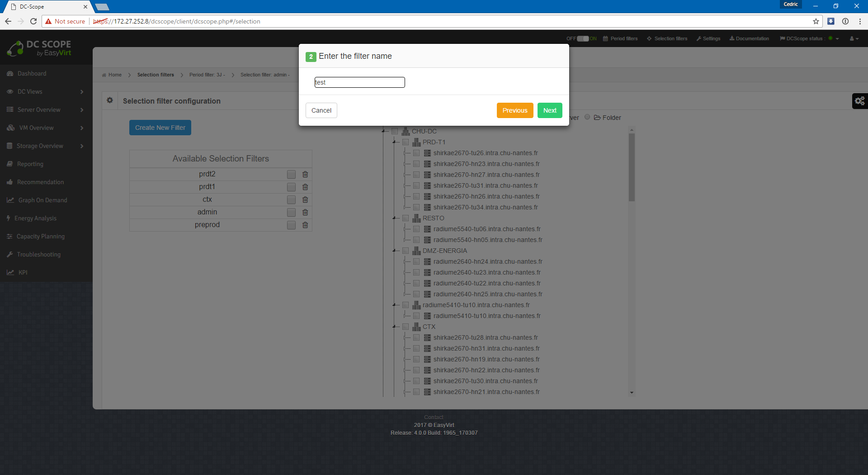Toggle the OFF/ON switch in top bar
Screen dimensions: 868x475
coord(583,38)
